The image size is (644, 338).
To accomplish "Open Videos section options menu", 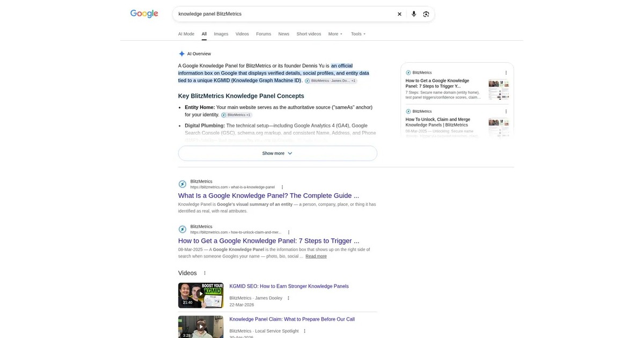I will coord(204,273).
